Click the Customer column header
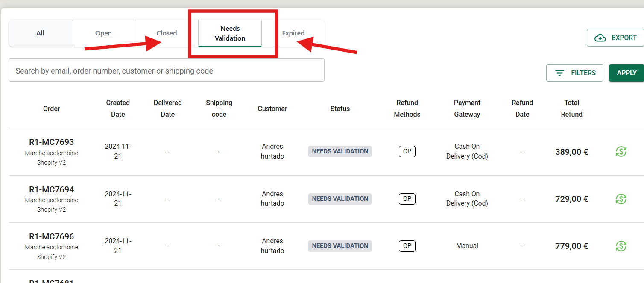This screenshot has width=644, height=283. tap(272, 109)
